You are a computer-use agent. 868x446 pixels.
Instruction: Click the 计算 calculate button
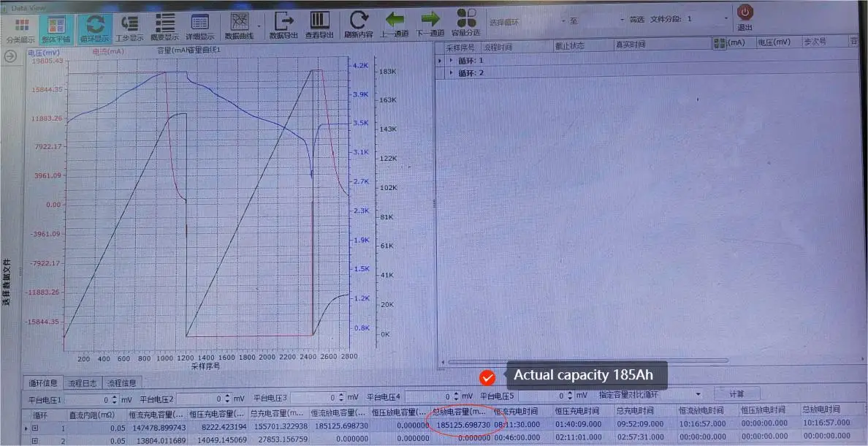[x=736, y=394]
